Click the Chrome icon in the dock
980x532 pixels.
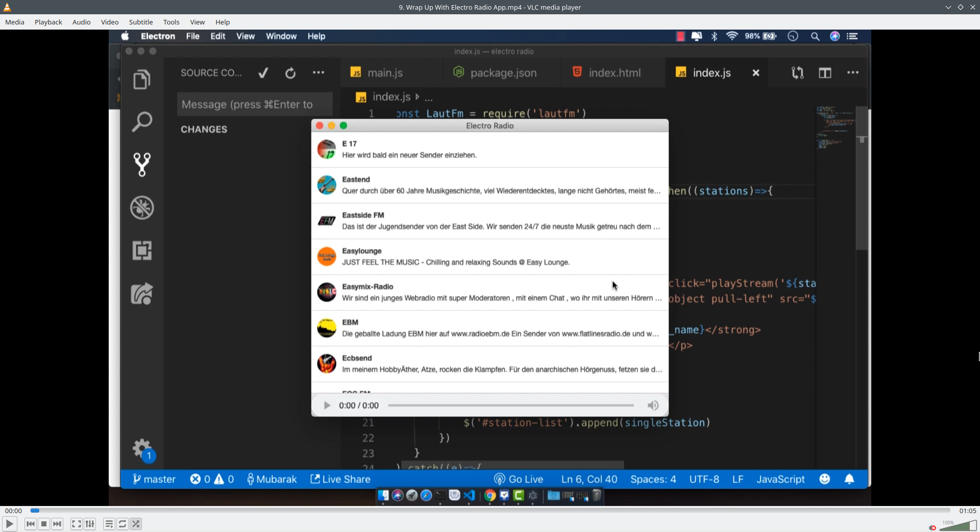(x=490, y=495)
